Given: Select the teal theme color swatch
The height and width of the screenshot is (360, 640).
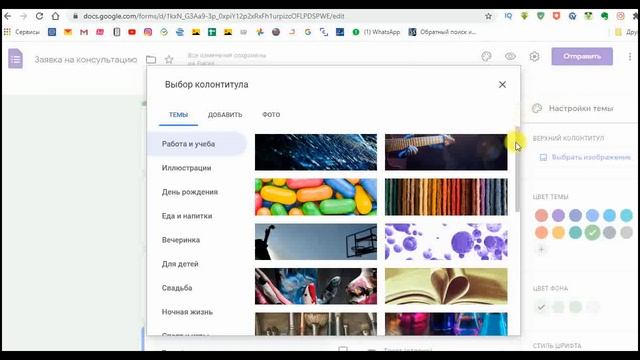Looking at the screenshot, I should 575,232.
